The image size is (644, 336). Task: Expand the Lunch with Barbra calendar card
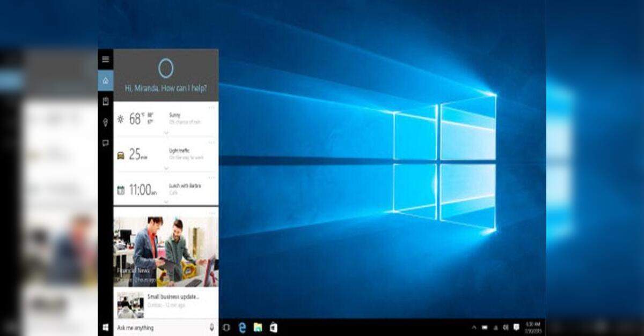(x=166, y=201)
